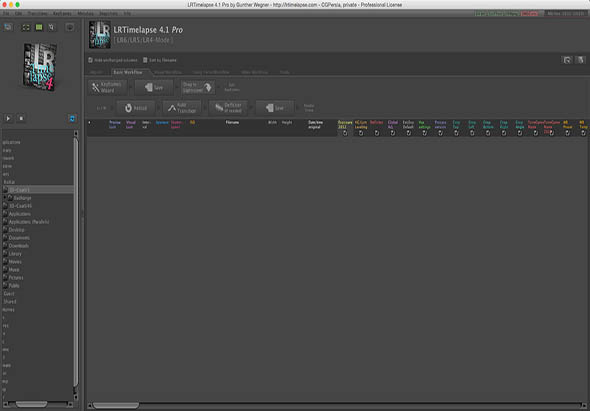Click the Preview Lum column header
Image resolution: width=590 pixels, height=411 pixels.
(x=115, y=125)
